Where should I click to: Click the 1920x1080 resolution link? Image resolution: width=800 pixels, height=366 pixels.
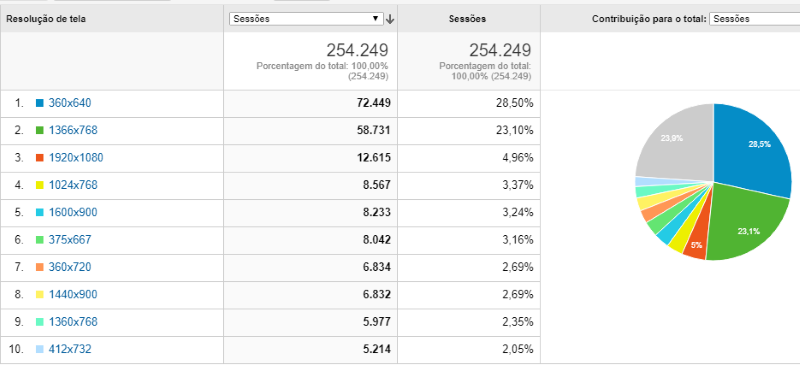pyautogui.click(x=76, y=158)
